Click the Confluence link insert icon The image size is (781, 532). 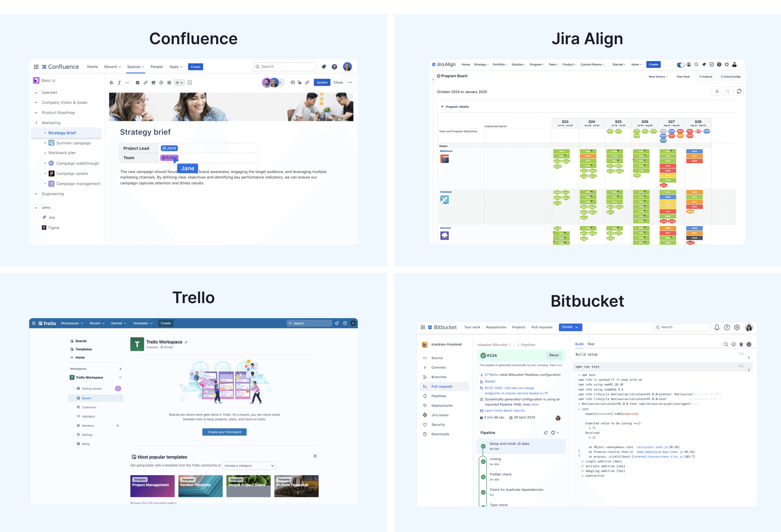145,82
